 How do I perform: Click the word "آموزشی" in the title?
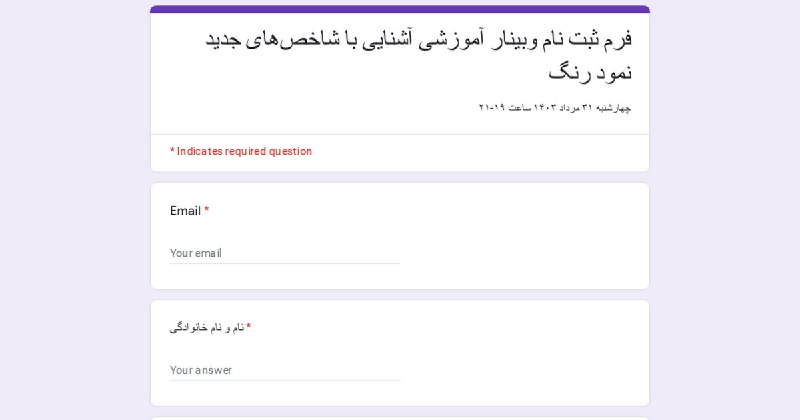441,40
